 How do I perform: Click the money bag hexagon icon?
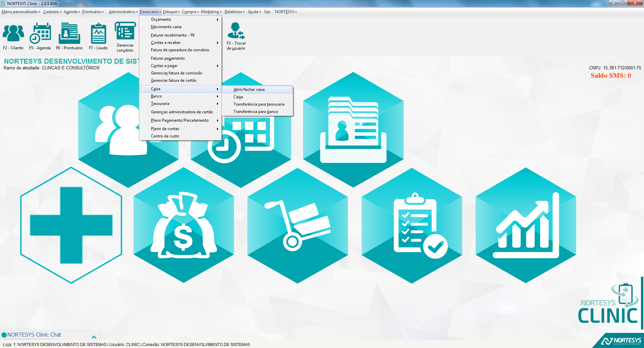point(183,225)
